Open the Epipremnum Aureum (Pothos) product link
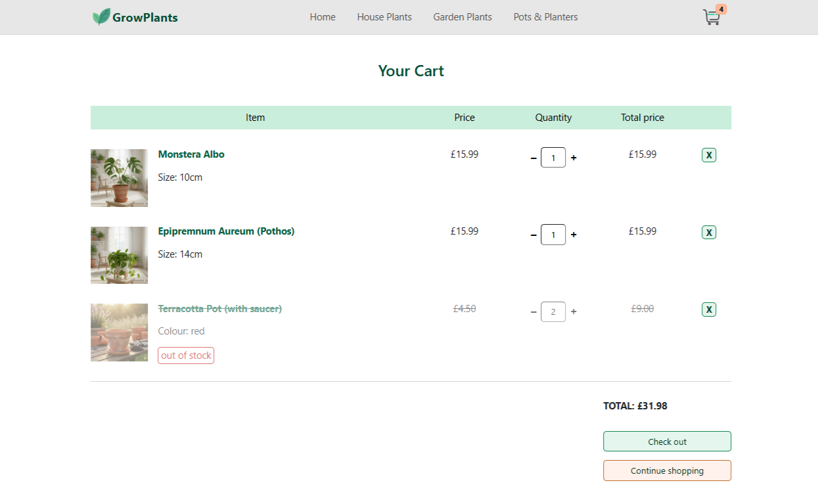This screenshot has width=818, height=504. point(226,231)
